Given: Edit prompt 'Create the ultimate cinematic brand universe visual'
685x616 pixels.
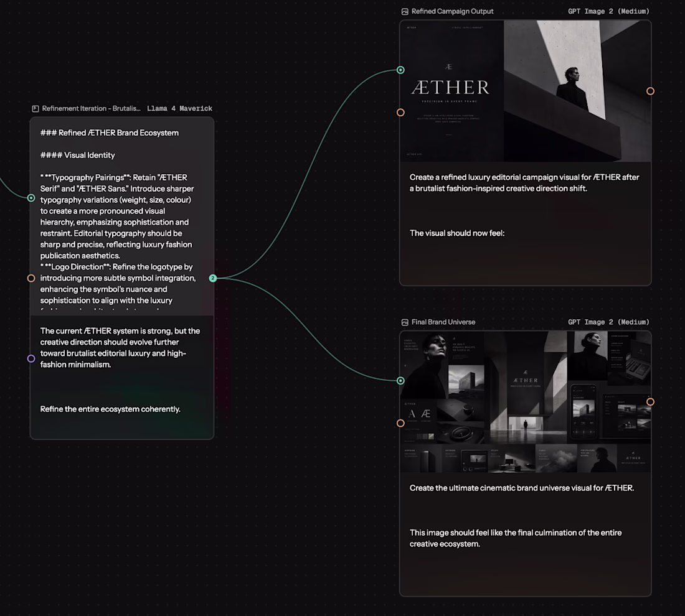Looking at the screenshot, I should (x=522, y=488).
